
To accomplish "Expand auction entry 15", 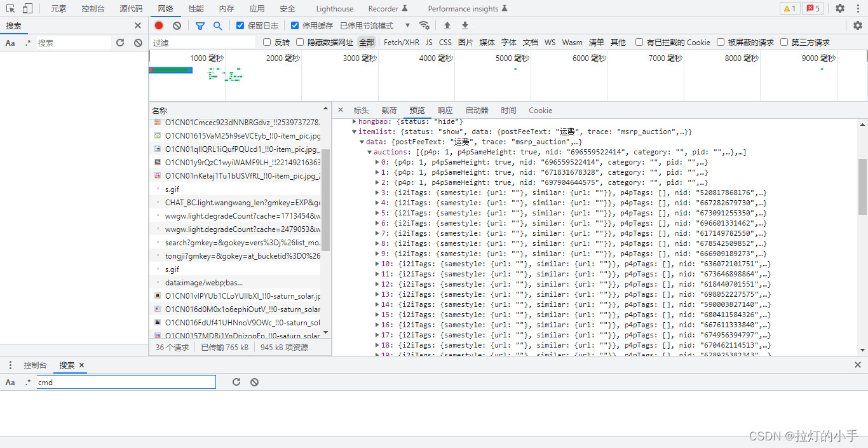I will [377, 315].
